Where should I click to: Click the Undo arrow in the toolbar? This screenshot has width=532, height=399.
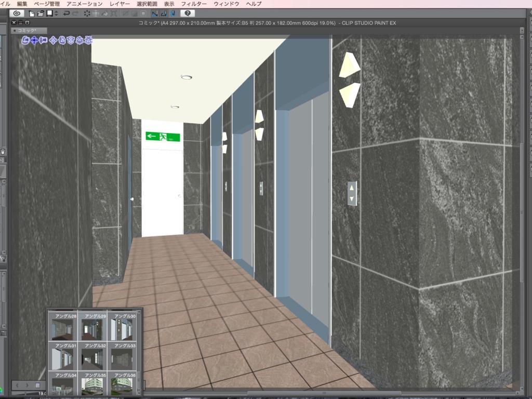[66, 14]
